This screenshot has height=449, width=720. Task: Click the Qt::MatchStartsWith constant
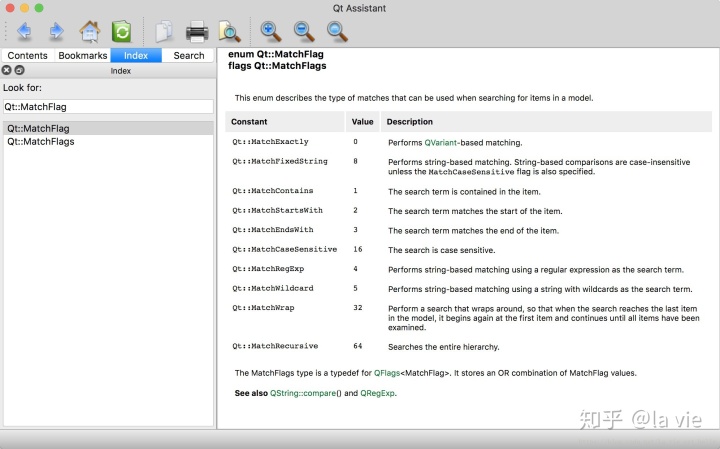point(277,211)
